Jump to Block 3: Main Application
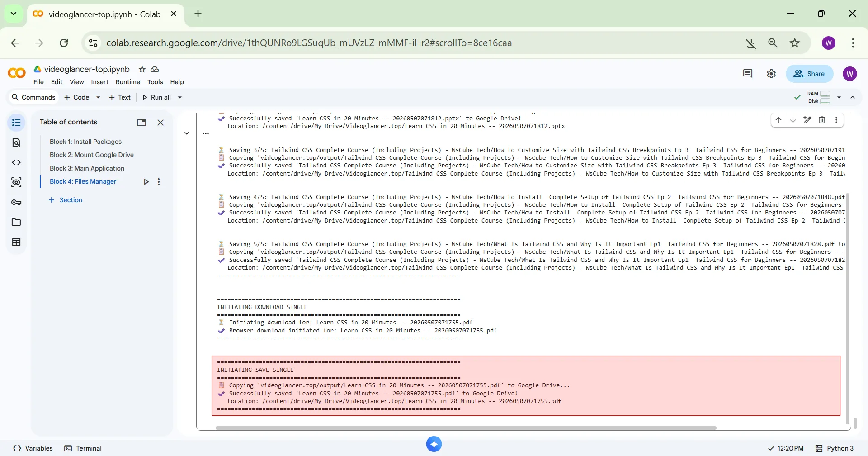Image resolution: width=868 pixels, height=456 pixels. click(x=87, y=168)
